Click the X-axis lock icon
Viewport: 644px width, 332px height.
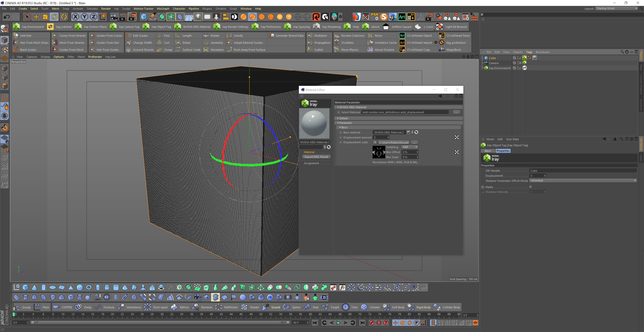point(75,17)
